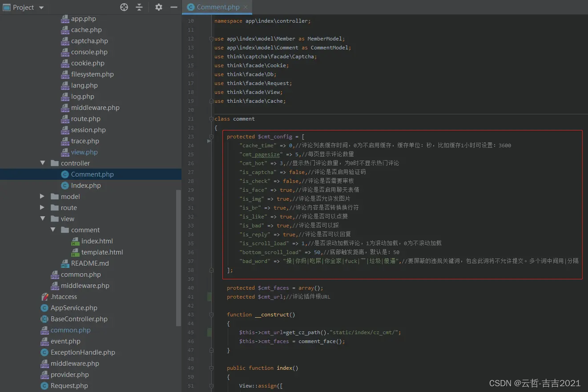Open console.php in project tree
Screen dimensions: 588x392
pos(89,52)
